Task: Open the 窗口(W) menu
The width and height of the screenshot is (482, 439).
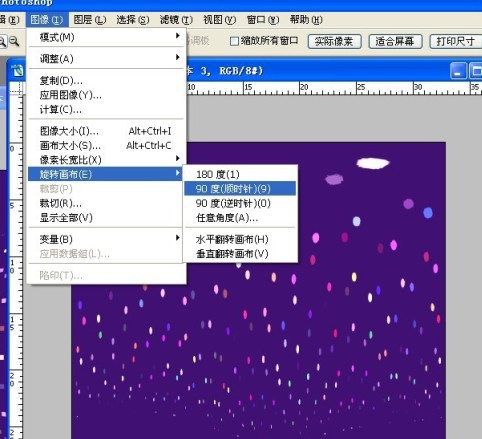Action: tap(263, 20)
